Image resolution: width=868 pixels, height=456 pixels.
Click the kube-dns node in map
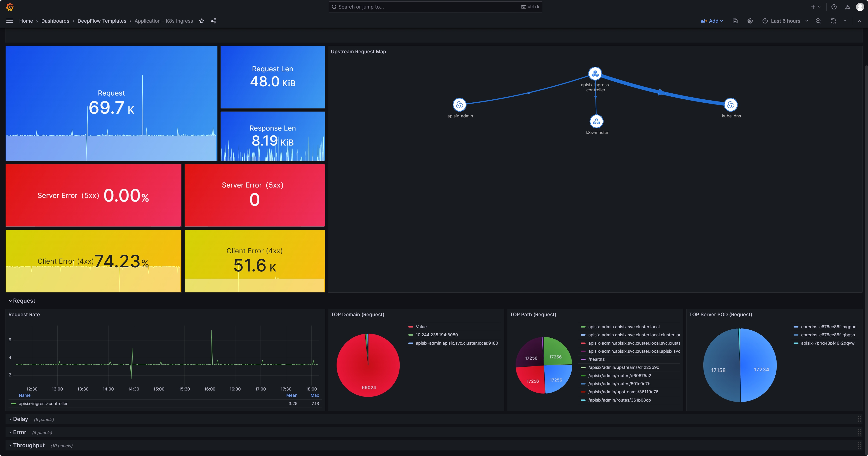pyautogui.click(x=730, y=105)
